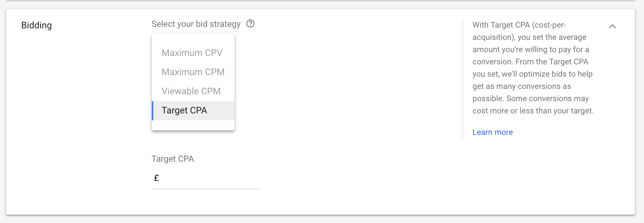Click the question mark icon beside bid strategy

click(x=251, y=24)
